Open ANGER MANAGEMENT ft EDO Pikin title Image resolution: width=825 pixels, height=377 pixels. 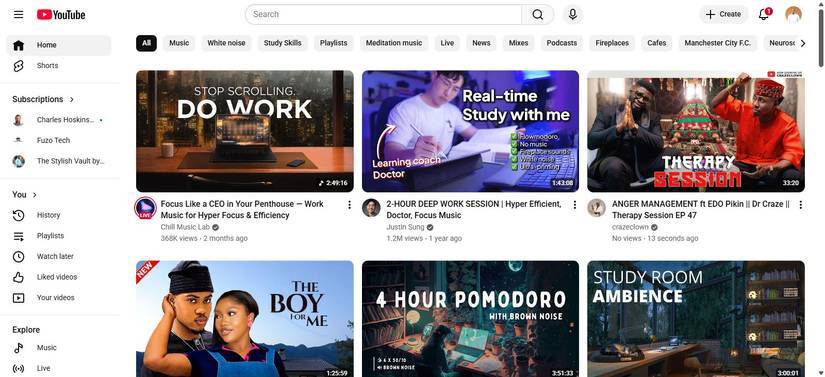[x=701, y=209]
